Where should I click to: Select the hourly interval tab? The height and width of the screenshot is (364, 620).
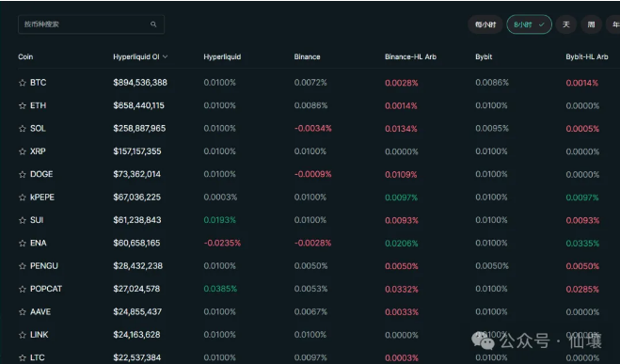[485, 24]
